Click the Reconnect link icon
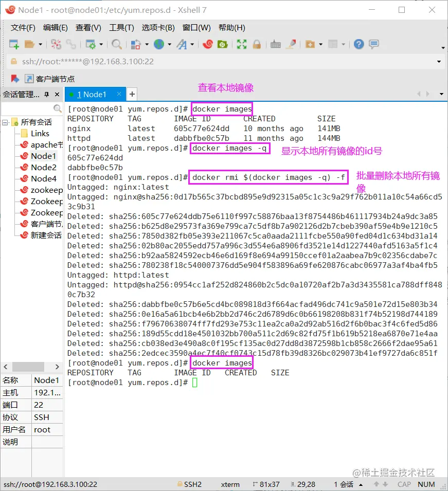The width and height of the screenshot is (448, 491). 71,44
